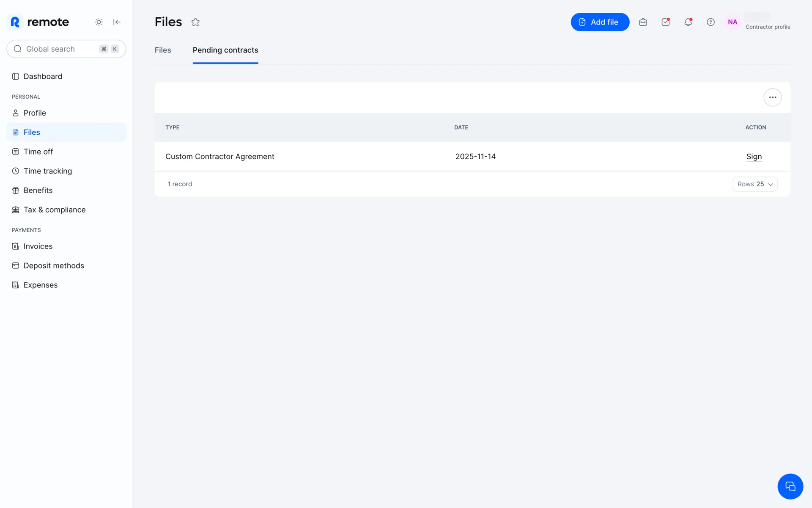Screen dimensions: 812x508
Task: Go to Time tracking in sidebar
Action: coord(47,171)
